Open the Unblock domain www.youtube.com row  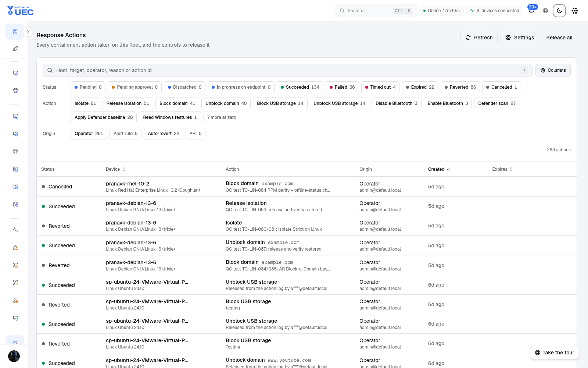coord(306,361)
